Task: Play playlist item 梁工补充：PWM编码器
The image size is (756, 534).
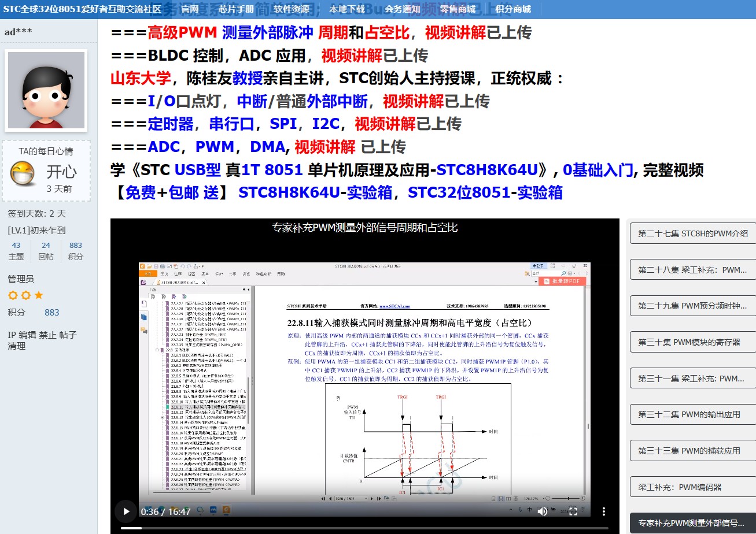Action: pos(693,487)
